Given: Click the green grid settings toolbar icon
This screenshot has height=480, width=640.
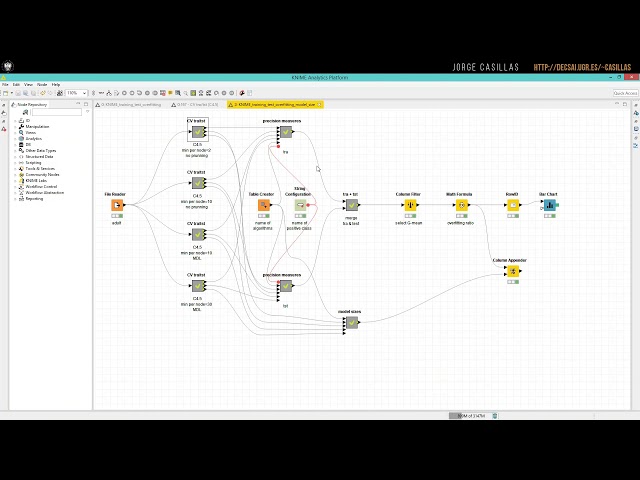Looking at the screenshot, I should click(193, 93).
